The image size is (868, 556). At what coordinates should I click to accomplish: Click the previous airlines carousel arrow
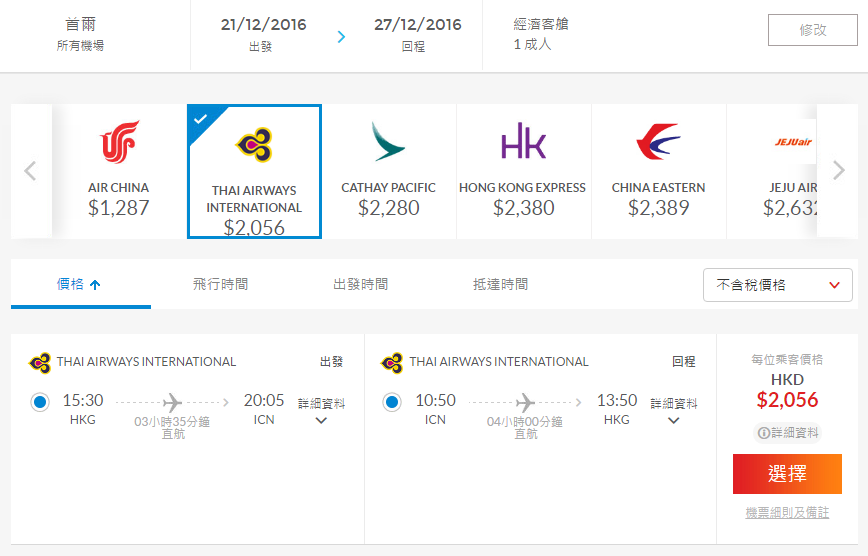pyautogui.click(x=30, y=171)
